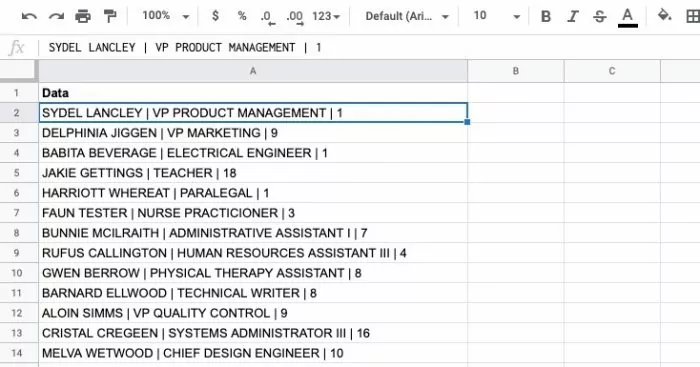Grab the fill handle of cell A2
Screen dimensions: 700x367
(467, 122)
